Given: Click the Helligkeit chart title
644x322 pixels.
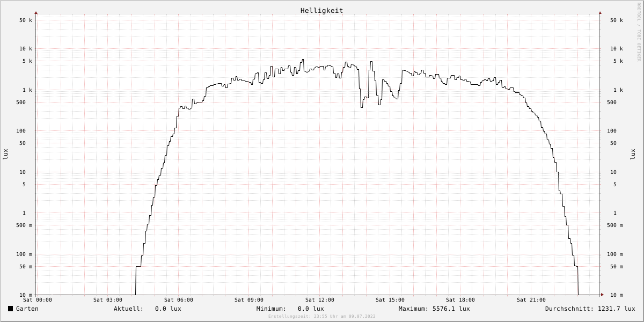Looking at the screenshot, I should 321,11.
